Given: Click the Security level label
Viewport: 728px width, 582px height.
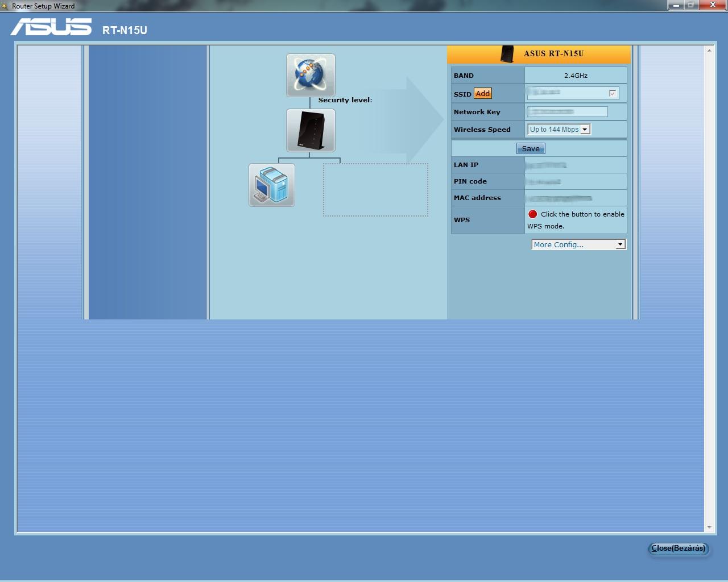Looking at the screenshot, I should pyautogui.click(x=345, y=100).
